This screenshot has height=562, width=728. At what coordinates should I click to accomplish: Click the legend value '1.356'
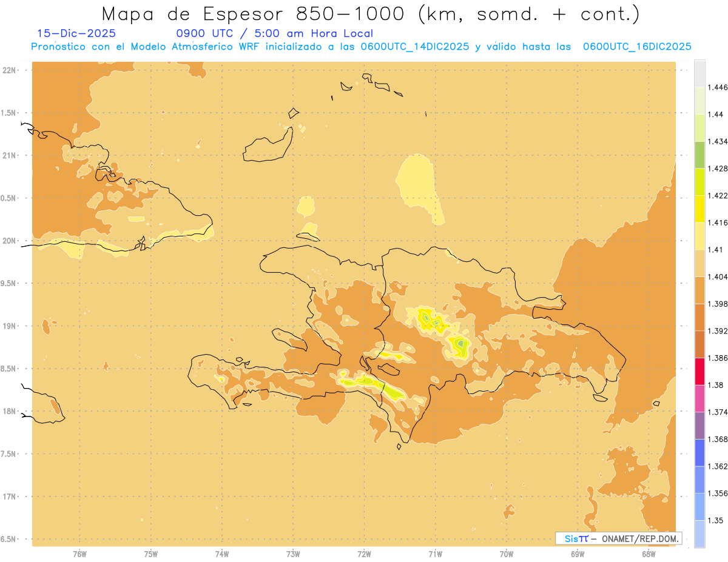click(719, 493)
